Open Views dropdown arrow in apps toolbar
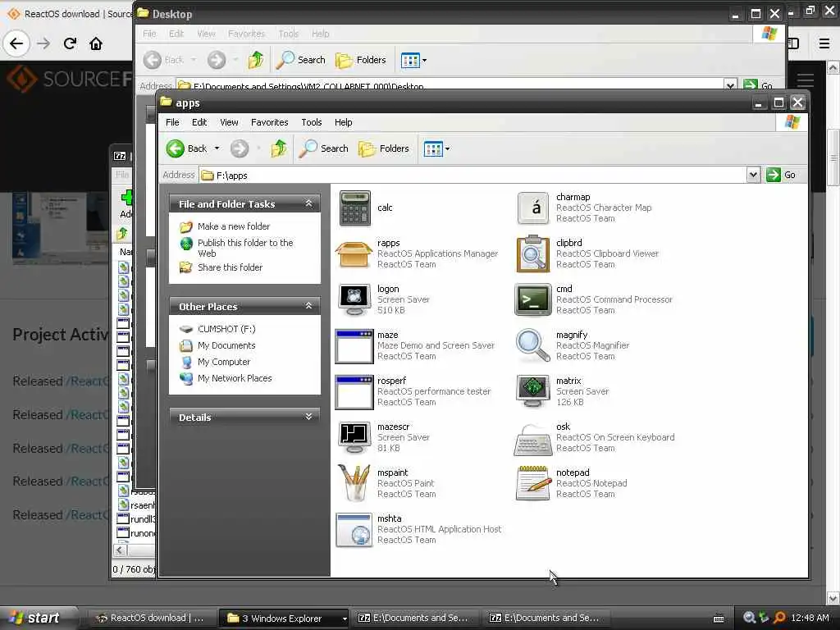Viewport: 840px width, 630px height. click(x=448, y=149)
